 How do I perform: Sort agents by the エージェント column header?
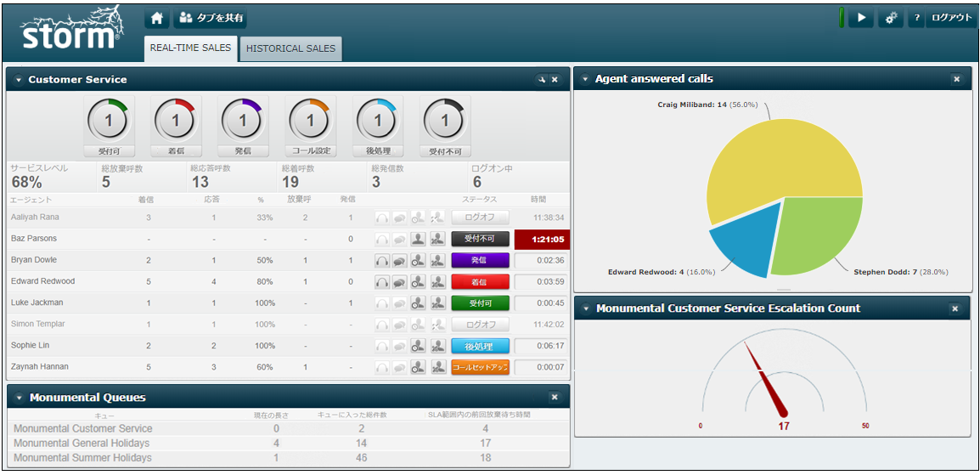31,200
